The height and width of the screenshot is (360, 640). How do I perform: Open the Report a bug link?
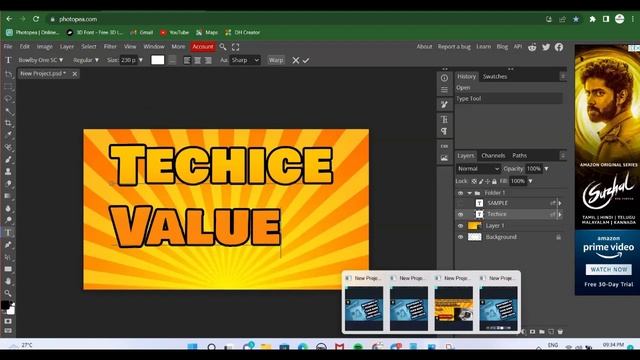(454, 47)
